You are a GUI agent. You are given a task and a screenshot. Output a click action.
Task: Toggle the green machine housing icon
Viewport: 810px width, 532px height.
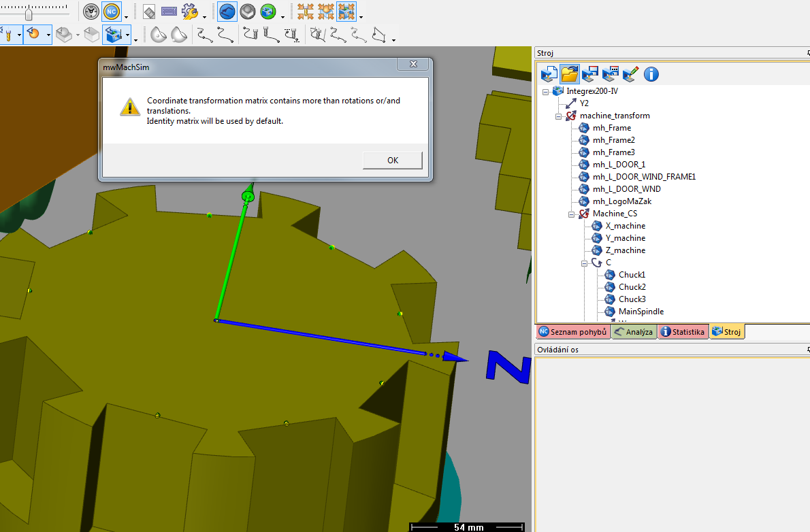click(268, 12)
